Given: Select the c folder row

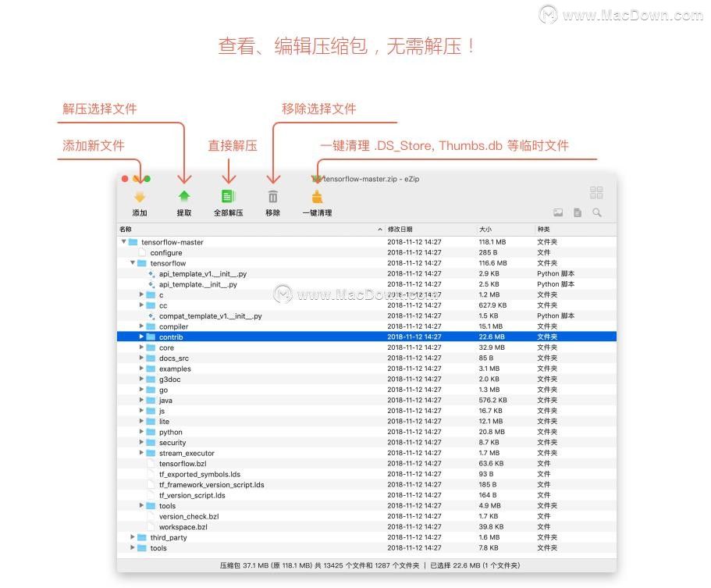Looking at the screenshot, I should pos(366,295).
